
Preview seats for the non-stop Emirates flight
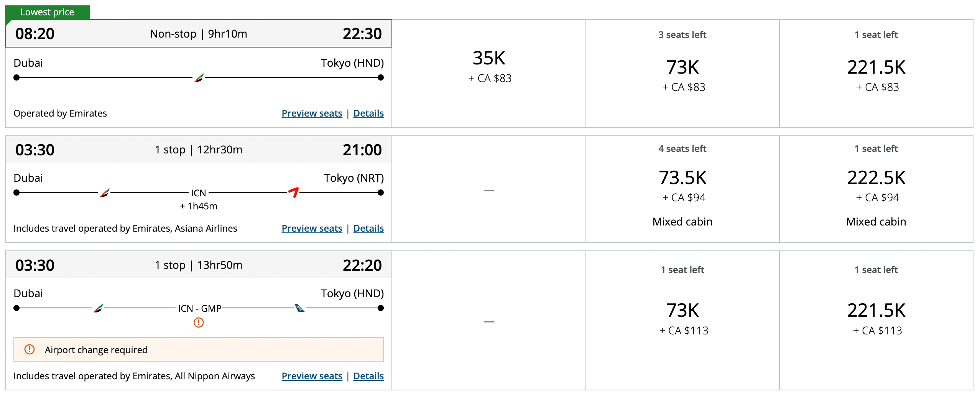[x=312, y=114]
